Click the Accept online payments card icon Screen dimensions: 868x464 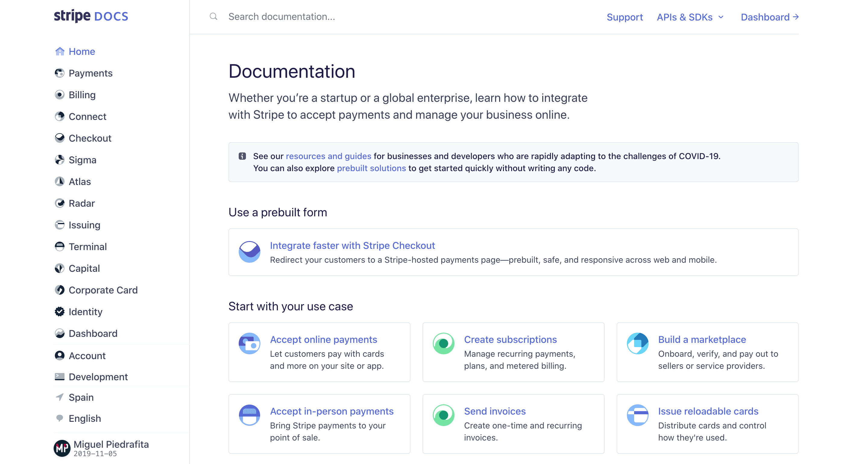pos(249,344)
